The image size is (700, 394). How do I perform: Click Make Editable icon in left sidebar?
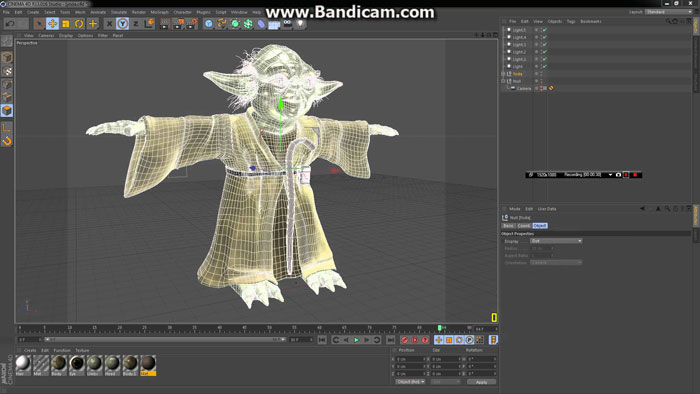point(7,41)
